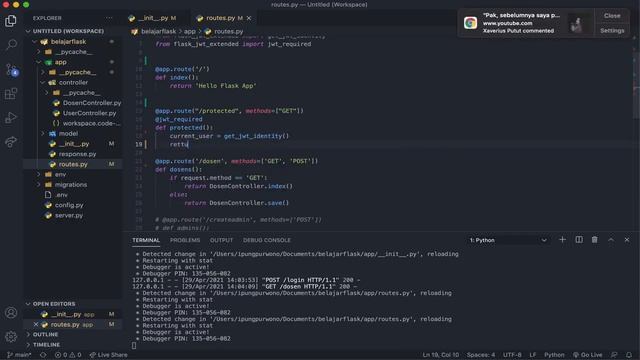Expand the migrations folder
The width and height of the screenshot is (640, 360).
pyautogui.click(x=71, y=184)
